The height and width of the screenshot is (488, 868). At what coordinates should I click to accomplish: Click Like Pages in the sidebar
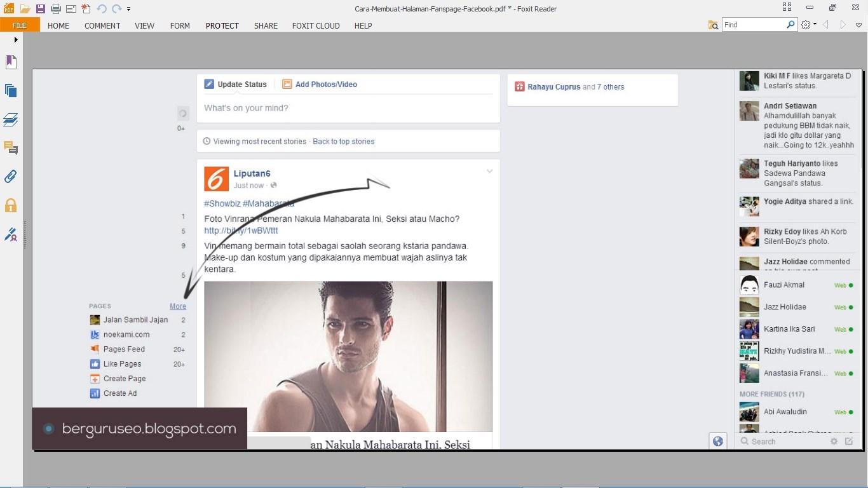[x=123, y=364]
